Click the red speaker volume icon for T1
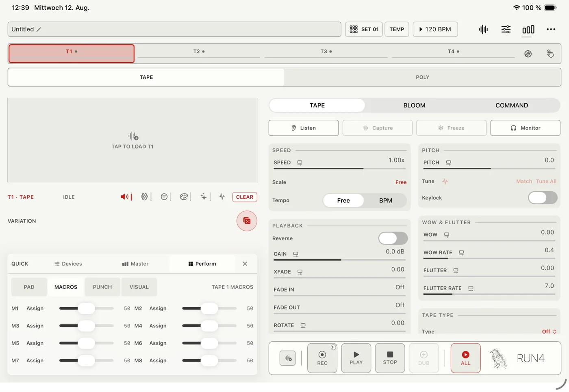 [124, 197]
